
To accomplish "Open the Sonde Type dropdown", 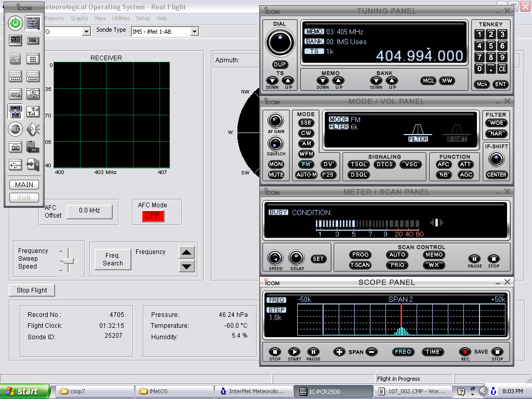I will pyautogui.click(x=194, y=32).
